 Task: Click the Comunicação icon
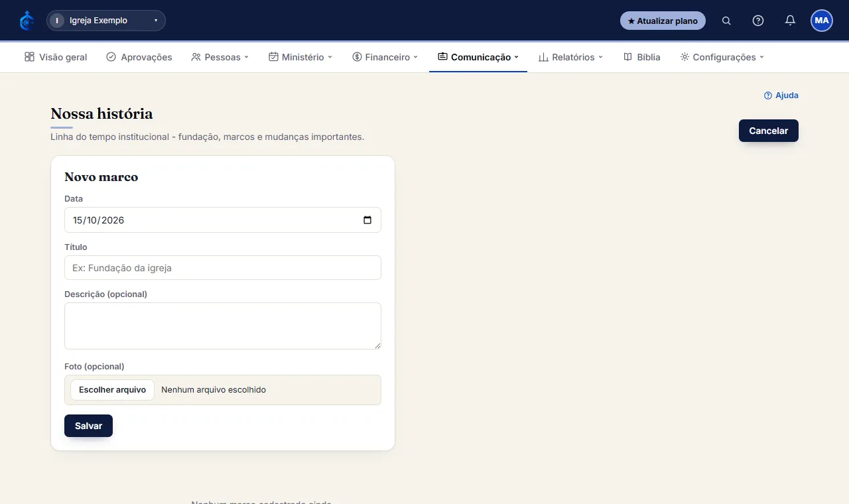coord(442,57)
